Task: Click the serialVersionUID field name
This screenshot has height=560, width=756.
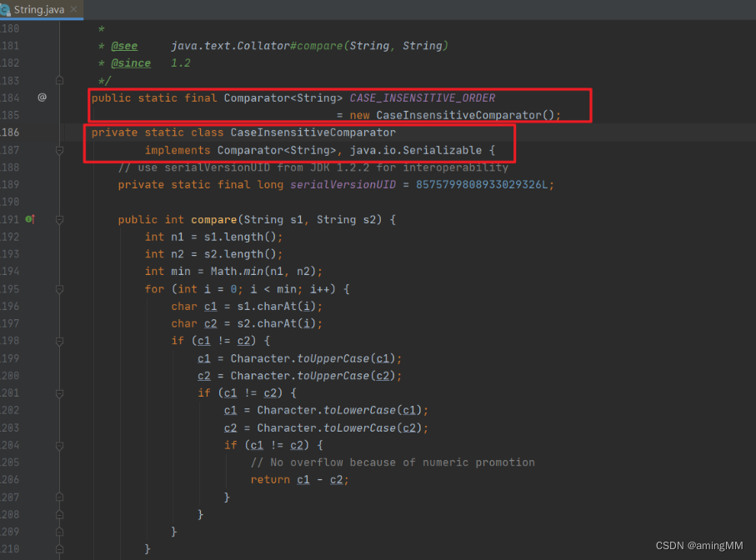Action: [343, 184]
